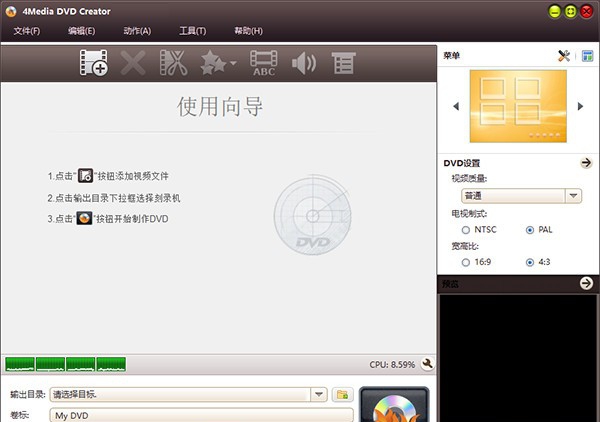600x422 pixels.
Task: Click the effects star dropdown arrow
Action: pos(233,63)
